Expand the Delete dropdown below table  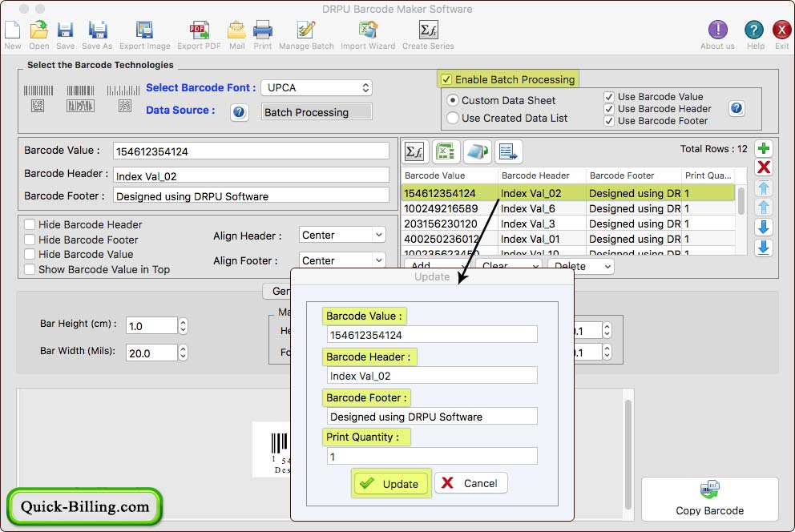point(581,266)
